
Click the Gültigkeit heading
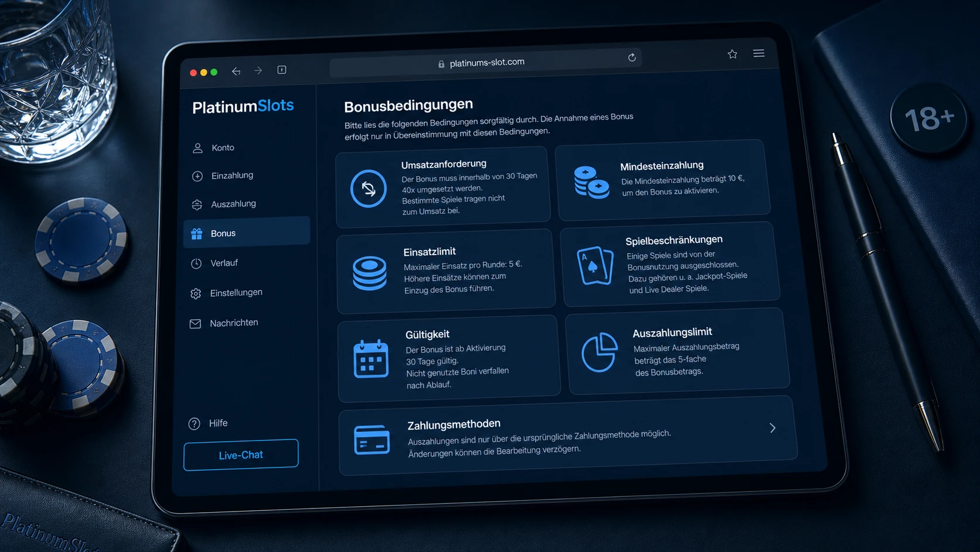[427, 334]
